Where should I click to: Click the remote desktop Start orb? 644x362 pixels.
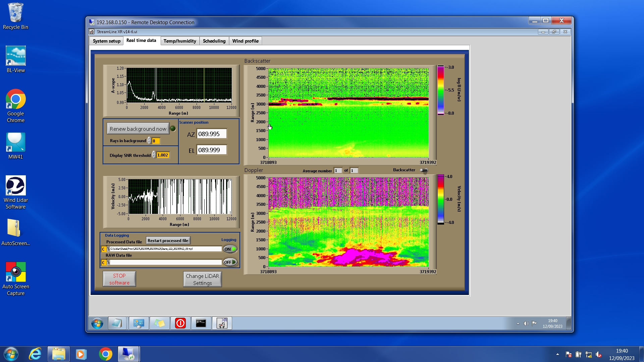coord(97,323)
